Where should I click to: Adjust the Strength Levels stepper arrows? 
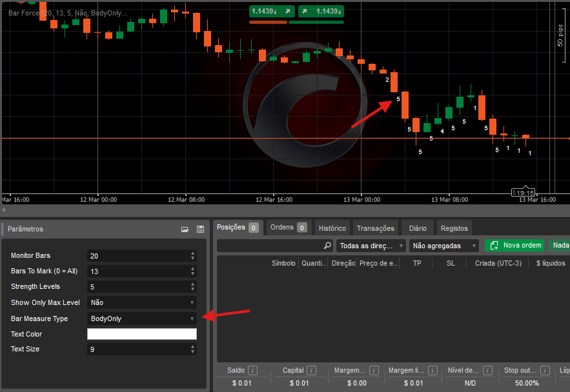(192, 287)
